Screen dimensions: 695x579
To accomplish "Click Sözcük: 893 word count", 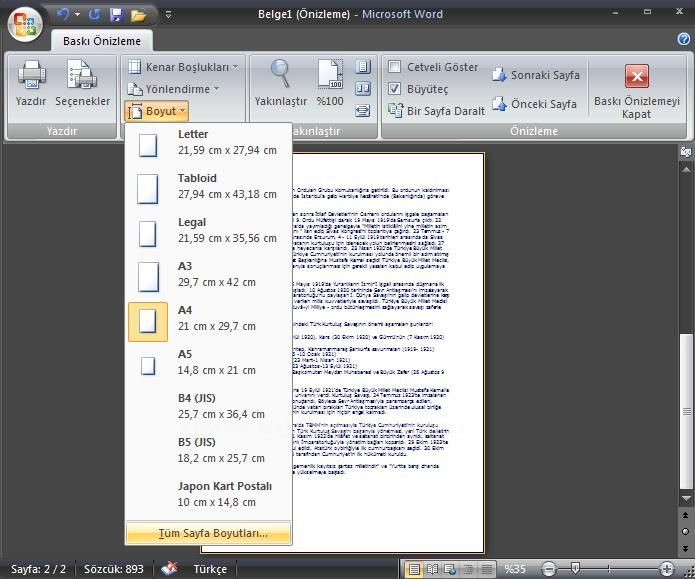I will coord(114,569).
